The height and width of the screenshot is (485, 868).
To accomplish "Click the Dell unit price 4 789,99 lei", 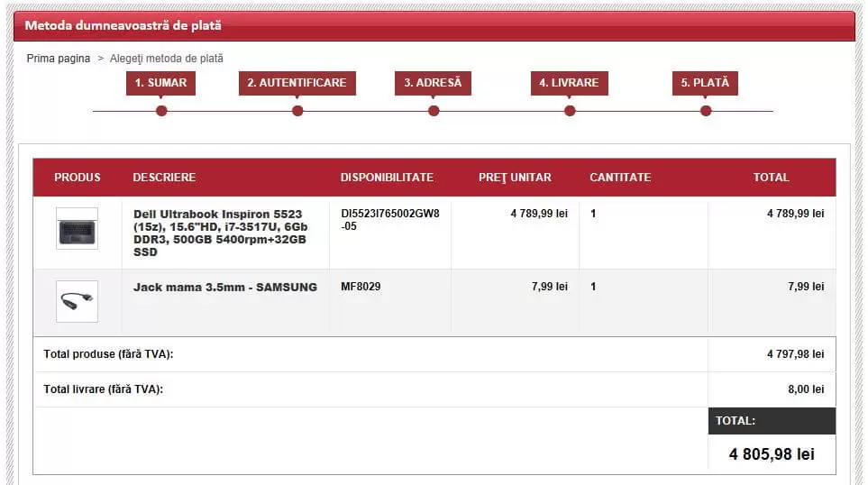I will tap(539, 214).
